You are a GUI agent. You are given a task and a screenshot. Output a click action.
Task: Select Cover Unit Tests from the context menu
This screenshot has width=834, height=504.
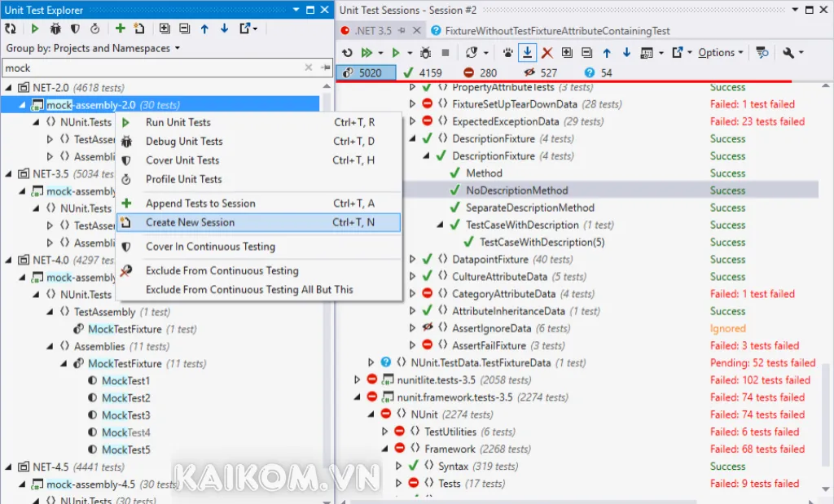[x=181, y=160]
